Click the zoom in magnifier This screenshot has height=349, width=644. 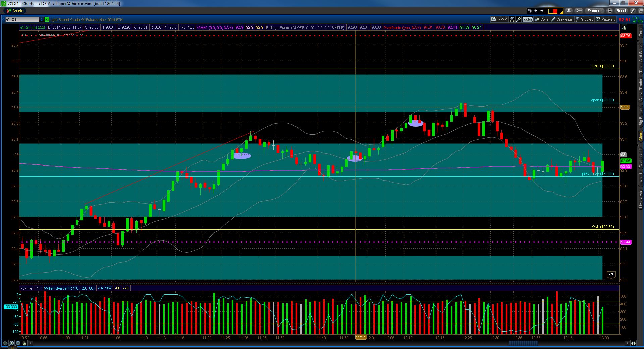click(12, 343)
